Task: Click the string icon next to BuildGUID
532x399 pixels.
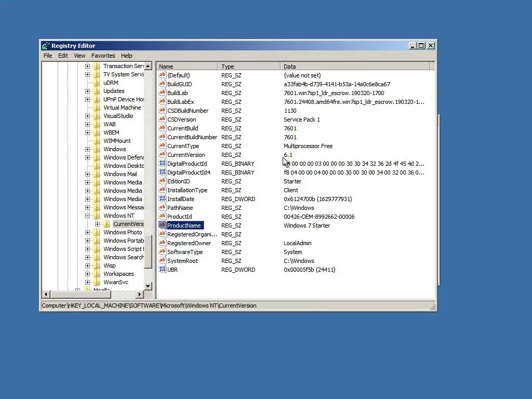Action: click(x=163, y=84)
